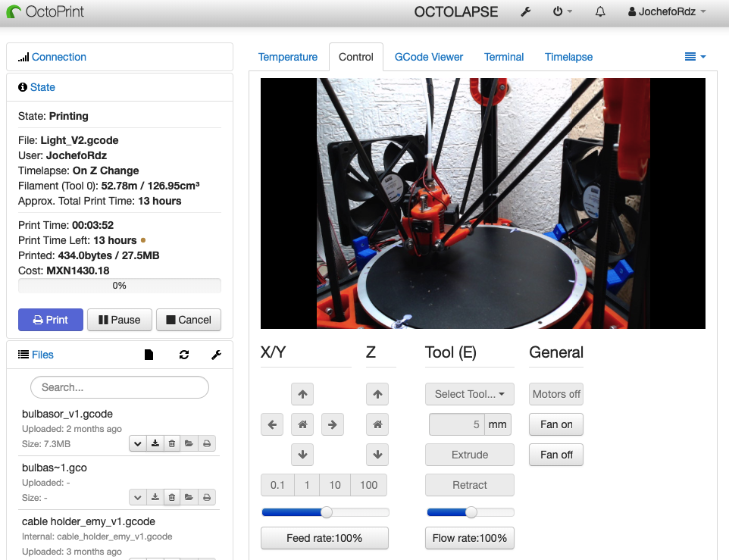Refresh the file list

tap(184, 355)
